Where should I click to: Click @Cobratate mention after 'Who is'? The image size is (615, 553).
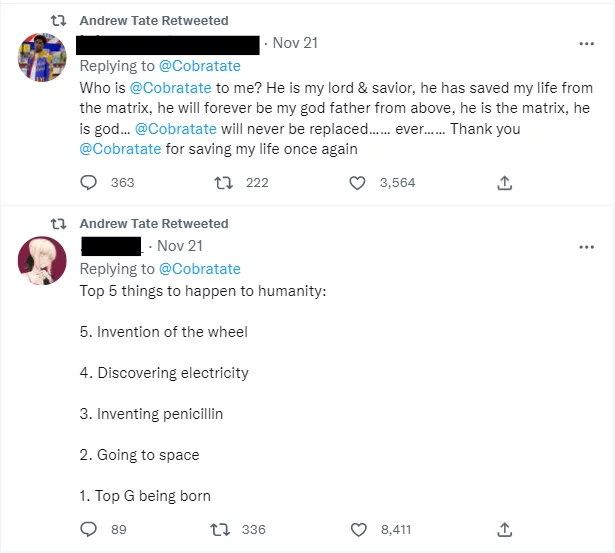click(x=172, y=88)
